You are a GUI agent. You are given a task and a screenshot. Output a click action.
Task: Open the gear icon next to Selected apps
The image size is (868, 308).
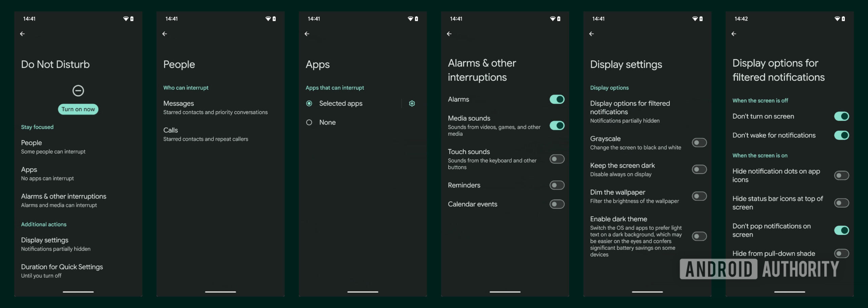(x=412, y=103)
